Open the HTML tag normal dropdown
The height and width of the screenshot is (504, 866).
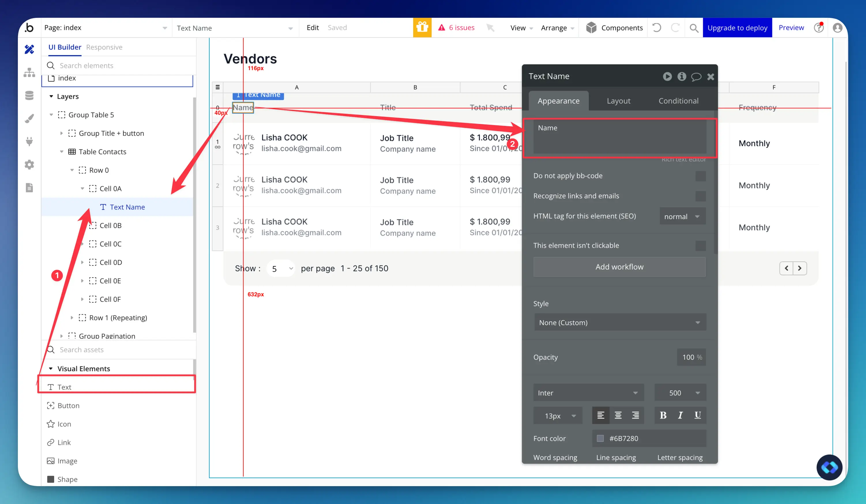coord(683,216)
